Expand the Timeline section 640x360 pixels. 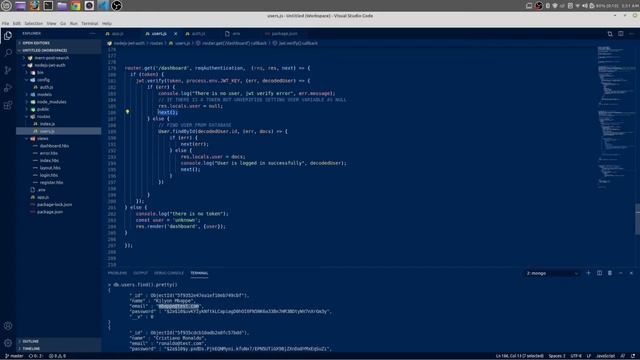pyautogui.click(x=58, y=349)
